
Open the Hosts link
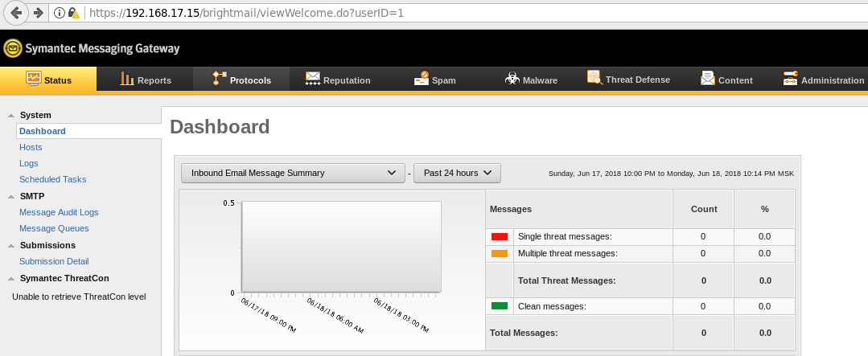tap(31, 147)
